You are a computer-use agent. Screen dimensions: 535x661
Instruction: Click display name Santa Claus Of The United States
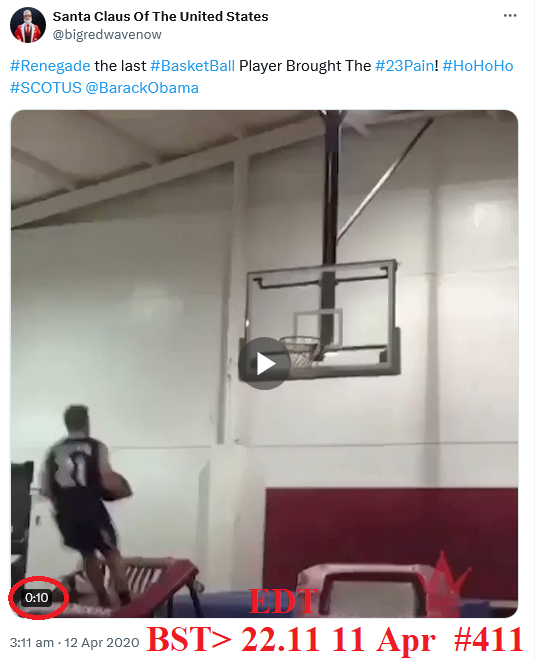point(160,16)
